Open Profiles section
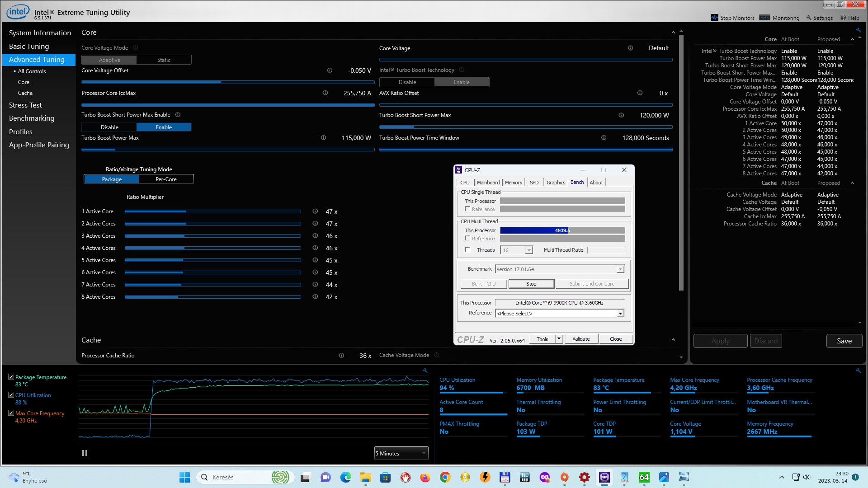868x488 pixels. [x=21, y=132]
